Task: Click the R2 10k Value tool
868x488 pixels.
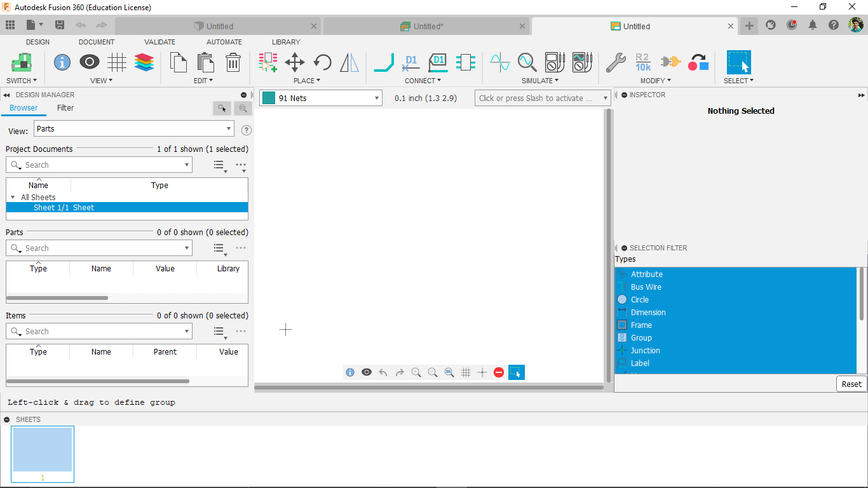Action: click(643, 62)
